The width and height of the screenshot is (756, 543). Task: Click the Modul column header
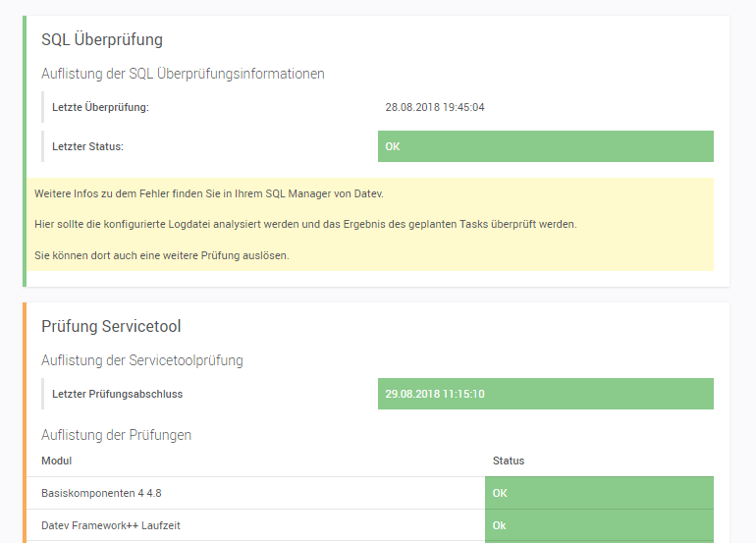point(56,461)
